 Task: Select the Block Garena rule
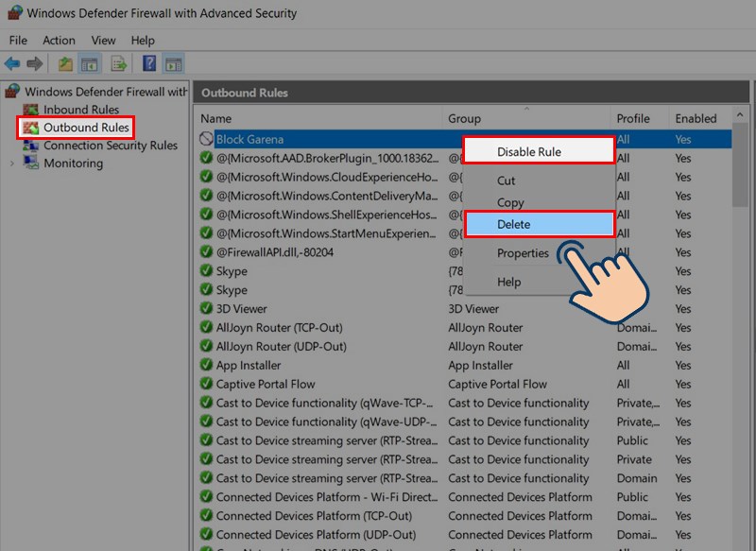(x=249, y=139)
